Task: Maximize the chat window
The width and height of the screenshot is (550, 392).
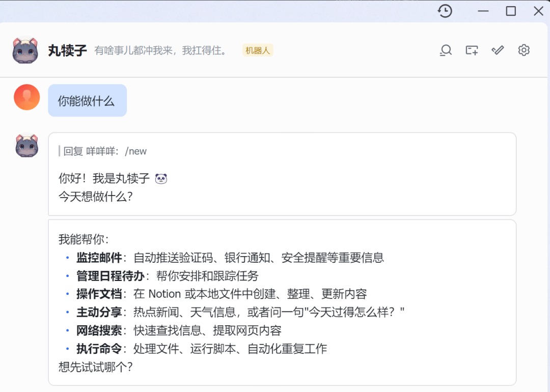Action: [511, 11]
